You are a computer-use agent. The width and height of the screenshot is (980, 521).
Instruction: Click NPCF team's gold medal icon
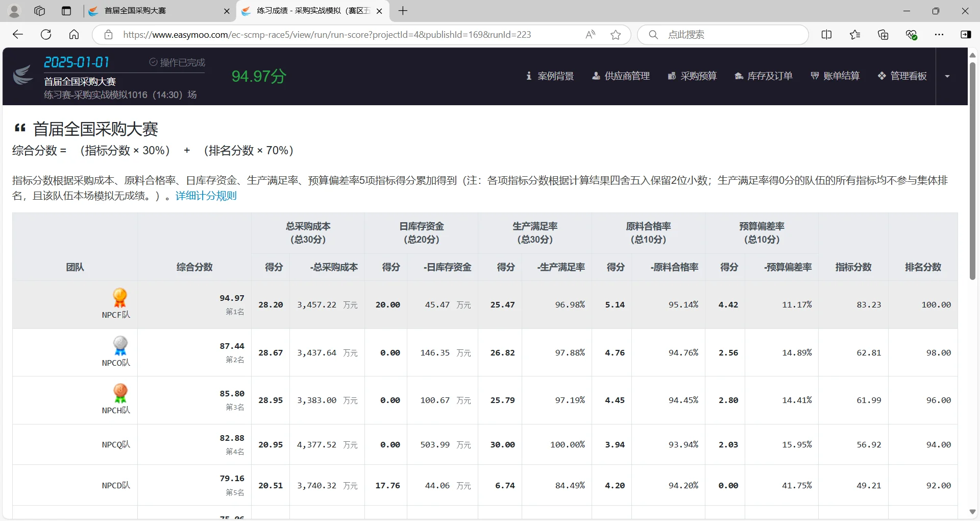pos(120,297)
